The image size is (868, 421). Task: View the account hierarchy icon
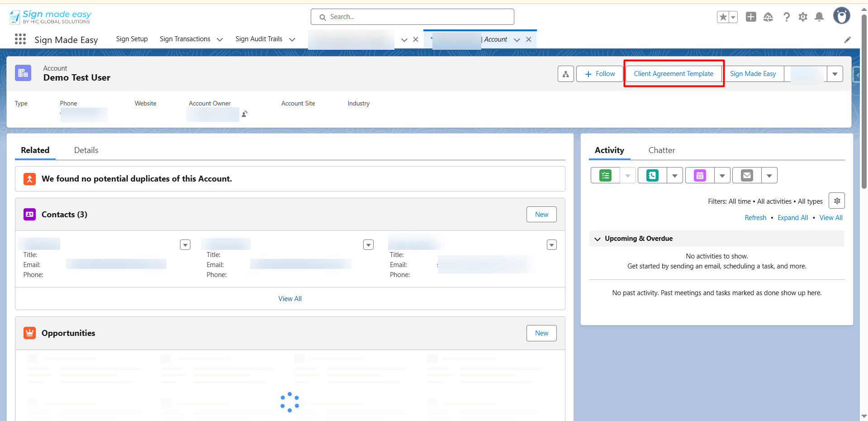point(566,74)
